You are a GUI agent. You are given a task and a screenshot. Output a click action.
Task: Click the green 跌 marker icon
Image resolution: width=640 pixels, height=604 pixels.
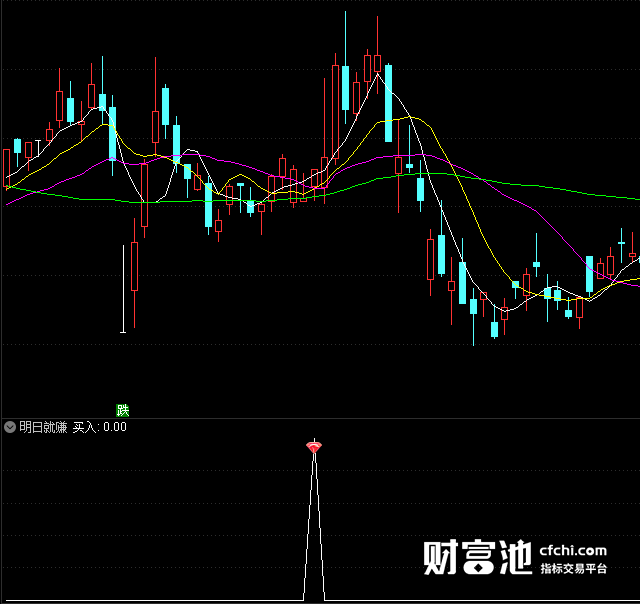[122, 410]
